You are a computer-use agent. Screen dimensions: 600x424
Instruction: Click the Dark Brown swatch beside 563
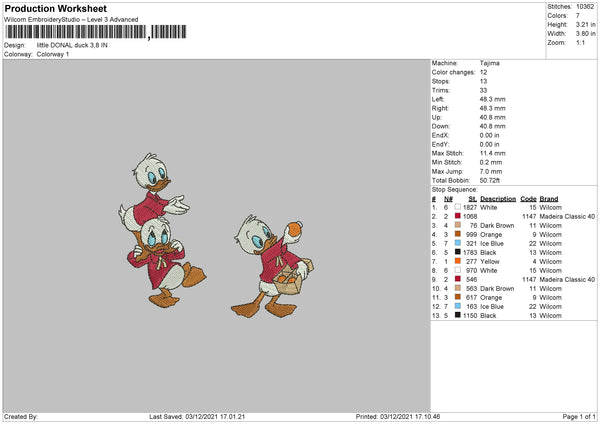[x=457, y=288]
